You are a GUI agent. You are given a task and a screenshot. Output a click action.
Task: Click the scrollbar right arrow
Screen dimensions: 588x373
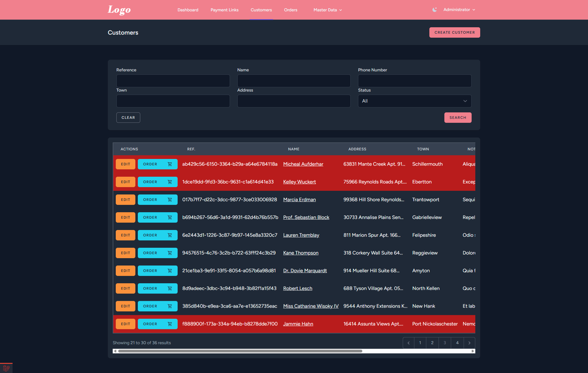pyautogui.click(x=473, y=351)
